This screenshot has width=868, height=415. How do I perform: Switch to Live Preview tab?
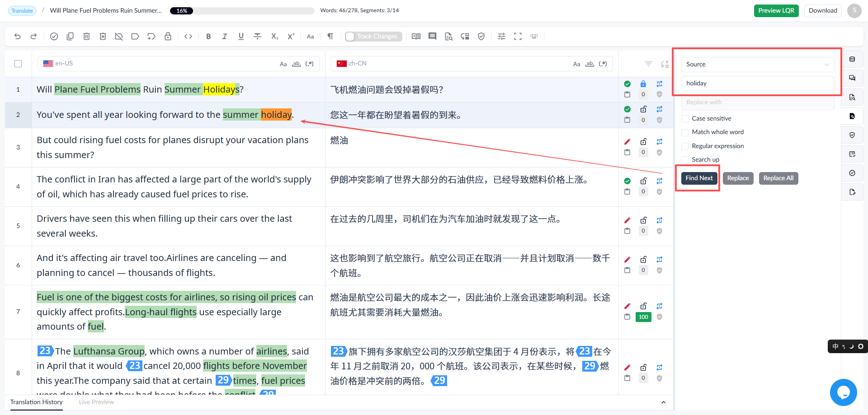point(96,402)
